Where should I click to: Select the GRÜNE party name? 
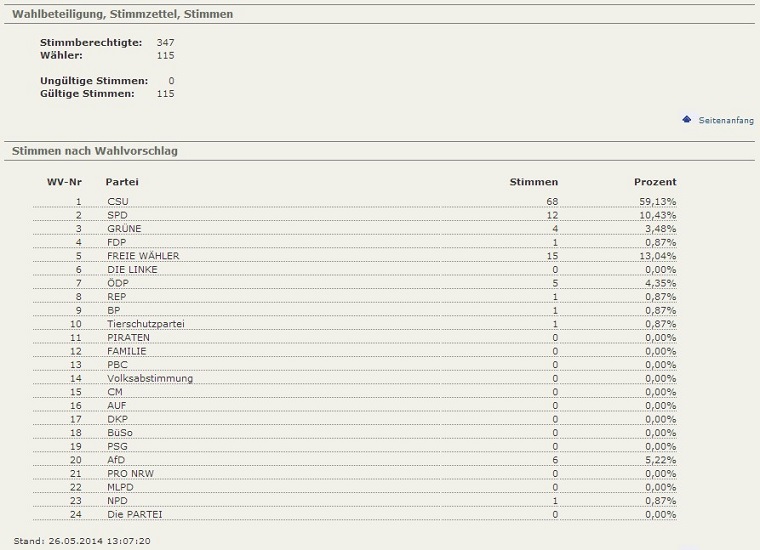point(124,229)
